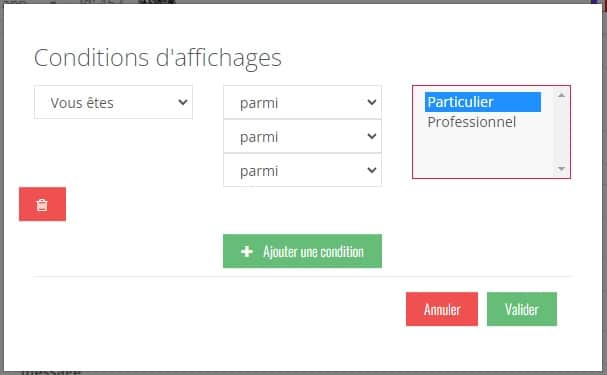Cancel with the Annuler button
Viewport: 607px width, 375px height.
click(x=442, y=309)
